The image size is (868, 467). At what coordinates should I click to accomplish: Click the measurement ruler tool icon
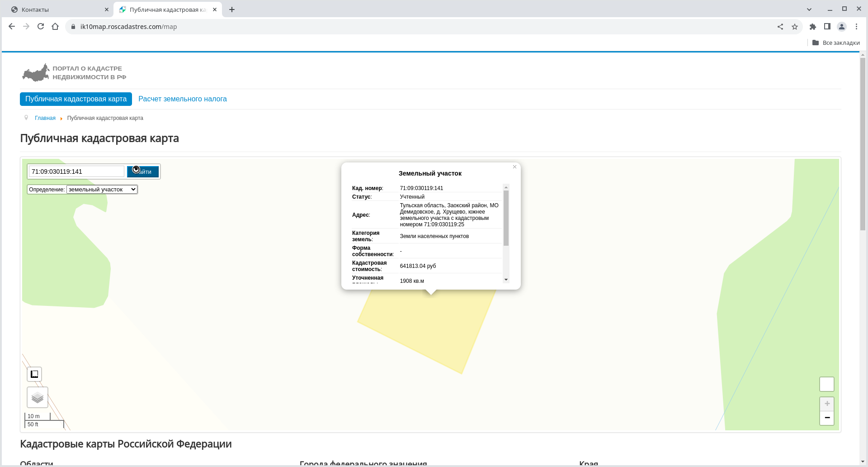pos(34,374)
